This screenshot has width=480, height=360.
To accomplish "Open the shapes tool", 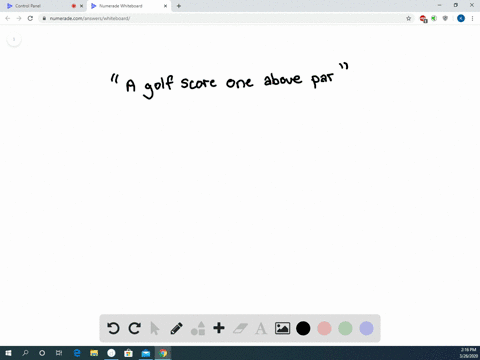I will tap(198, 328).
